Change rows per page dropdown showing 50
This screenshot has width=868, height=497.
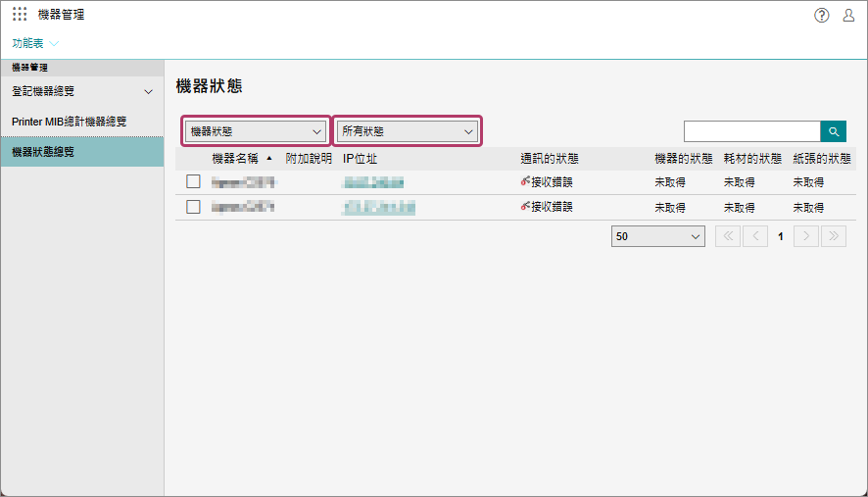coord(657,236)
